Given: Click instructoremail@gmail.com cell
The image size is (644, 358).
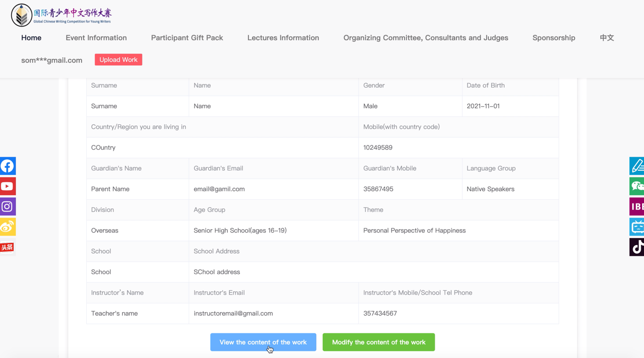Looking at the screenshot, I should point(274,314).
